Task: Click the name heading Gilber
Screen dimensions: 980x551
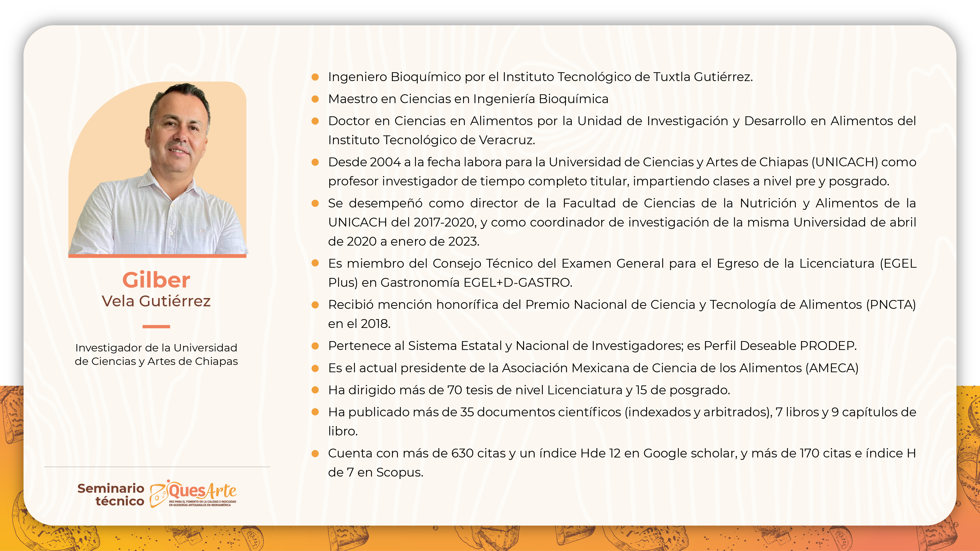Action: coord(156,280)
